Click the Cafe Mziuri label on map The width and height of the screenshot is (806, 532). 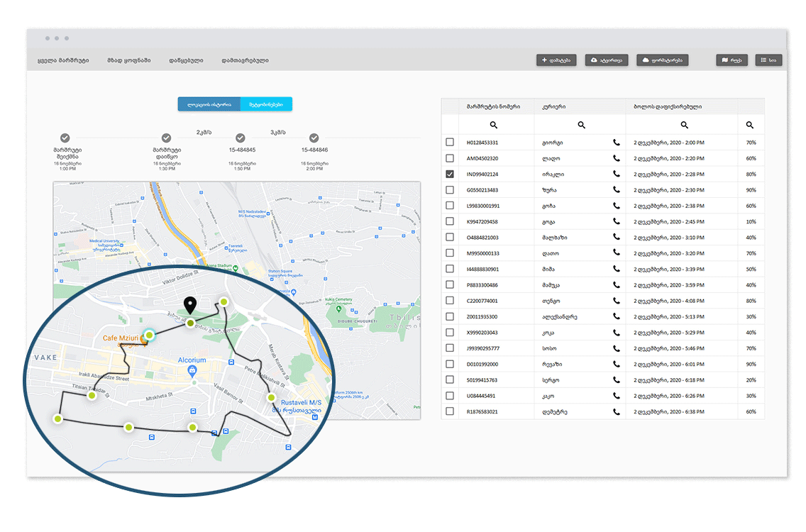click(121, 338)
